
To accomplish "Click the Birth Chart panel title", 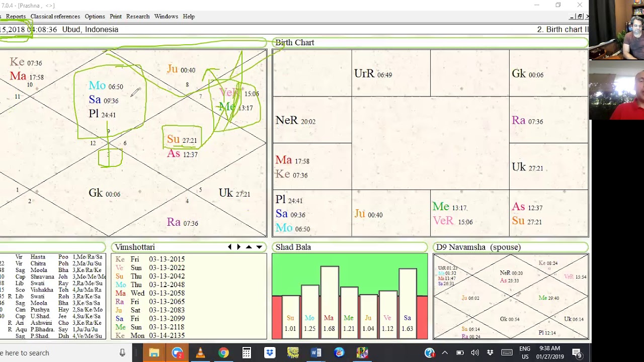I will (295, 42).
